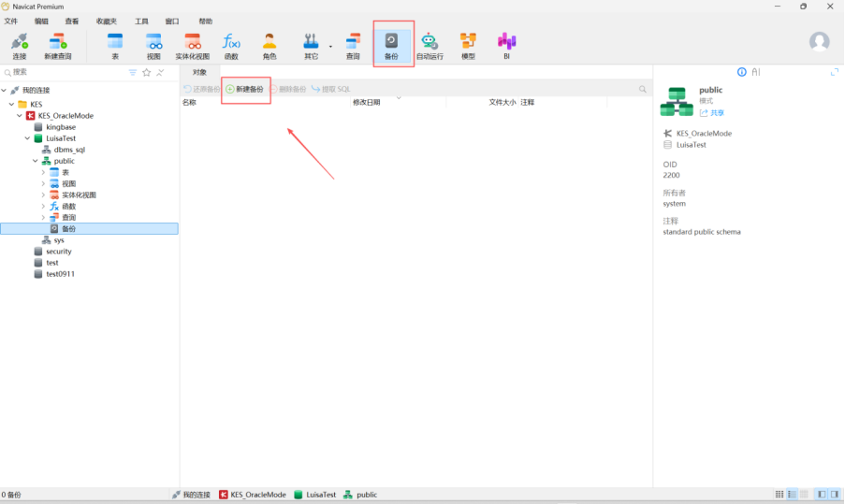
Task: Expand the 表 (Tables) tree node
Action: click(x=43, y=172)
